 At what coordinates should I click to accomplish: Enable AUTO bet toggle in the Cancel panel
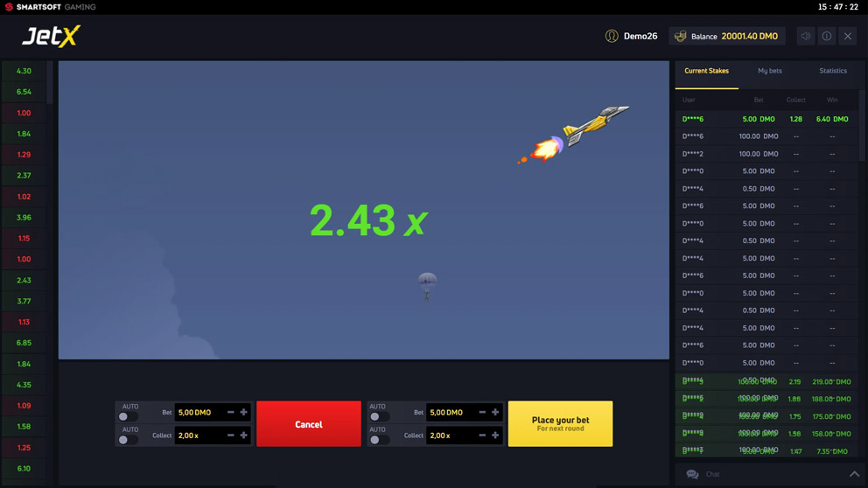tap(128, 416)
